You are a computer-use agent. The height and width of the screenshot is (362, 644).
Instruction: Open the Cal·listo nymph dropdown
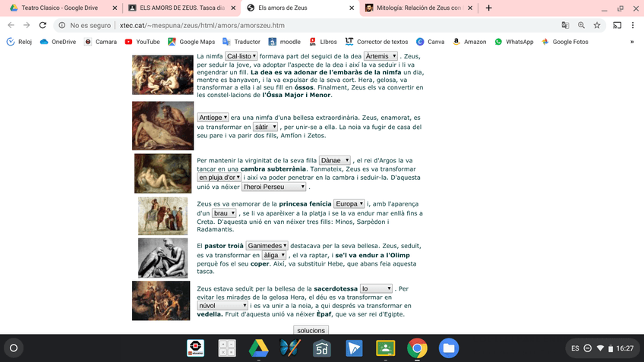click(241, 56)
